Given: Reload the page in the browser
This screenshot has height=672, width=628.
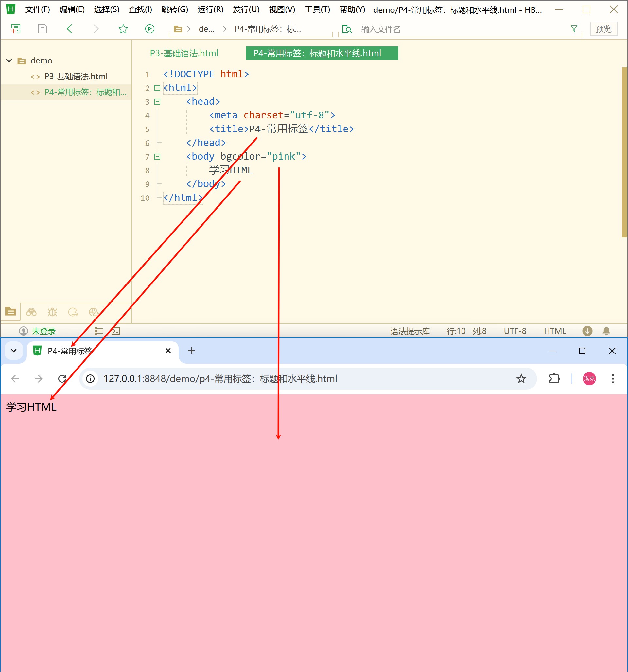Looking at the screenshot, I should (62, 379).
